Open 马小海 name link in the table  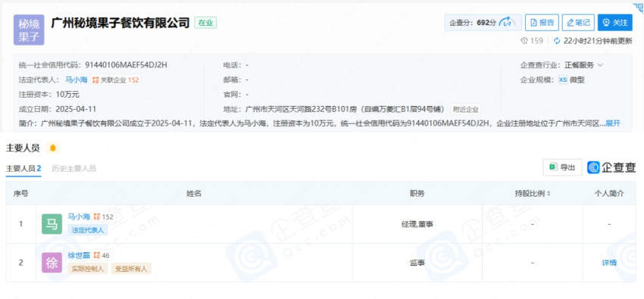tap(79, 216)
